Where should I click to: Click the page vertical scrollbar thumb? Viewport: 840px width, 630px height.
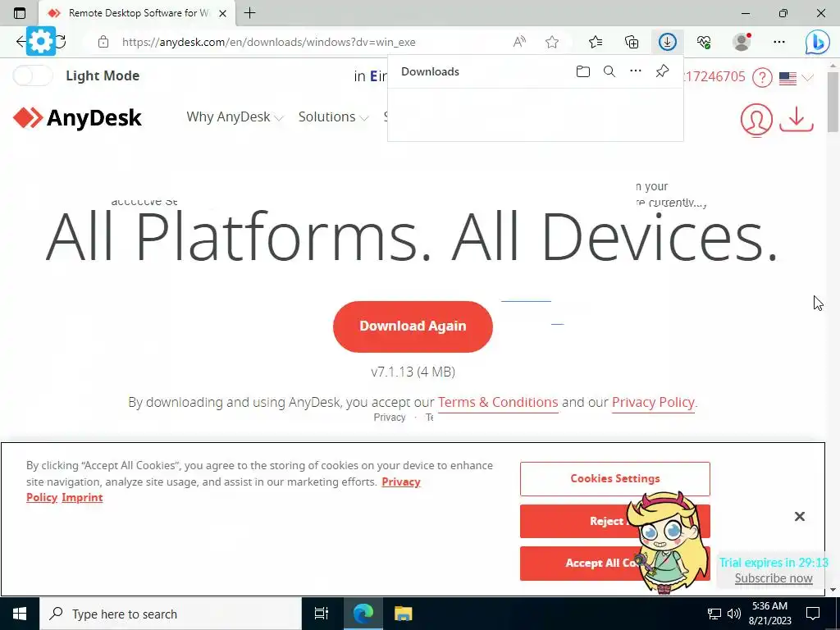tap(833, 101)
